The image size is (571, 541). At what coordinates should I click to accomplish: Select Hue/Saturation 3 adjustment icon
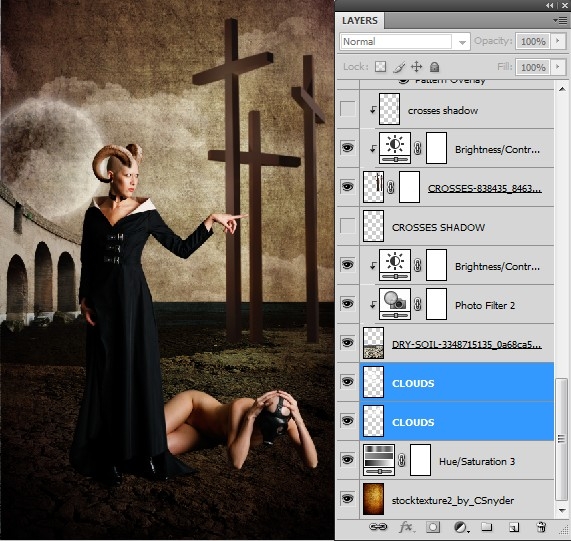379,460
